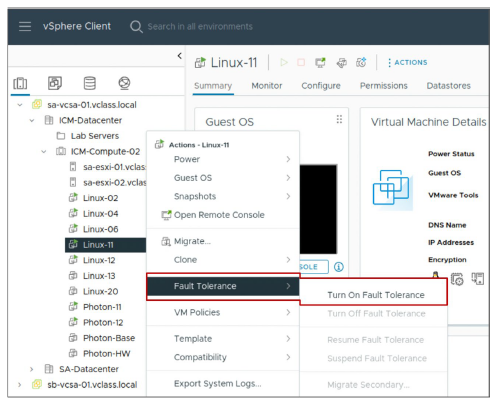This screenshot has width=498, height=408.
Task: Click the search magnifier icon
Action: click(x=136, y=26)
